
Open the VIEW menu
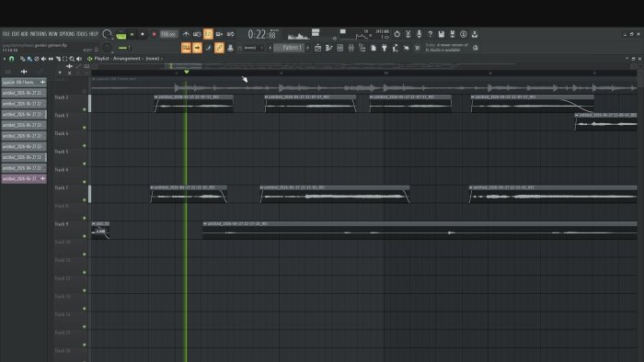tap(53, 34)
